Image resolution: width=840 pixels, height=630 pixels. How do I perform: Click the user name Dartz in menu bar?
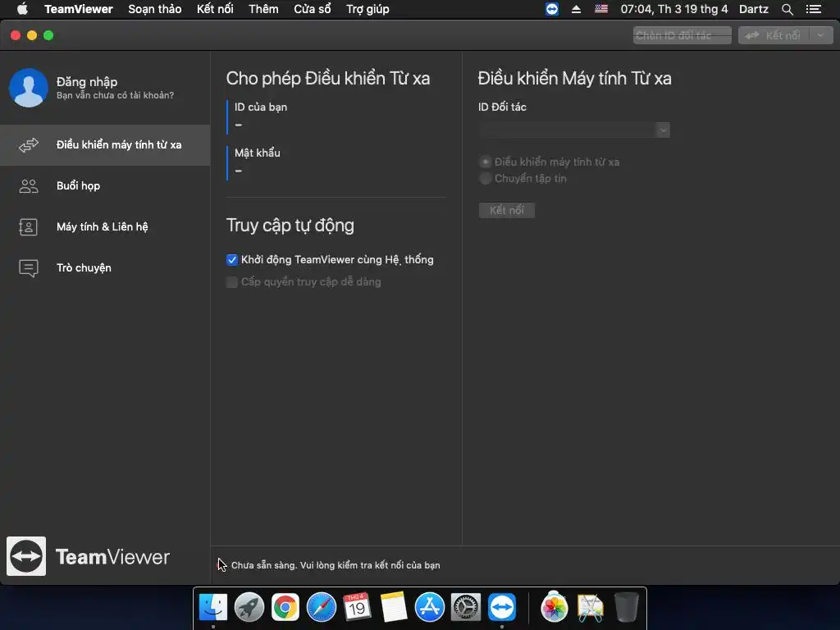(754, 9)
